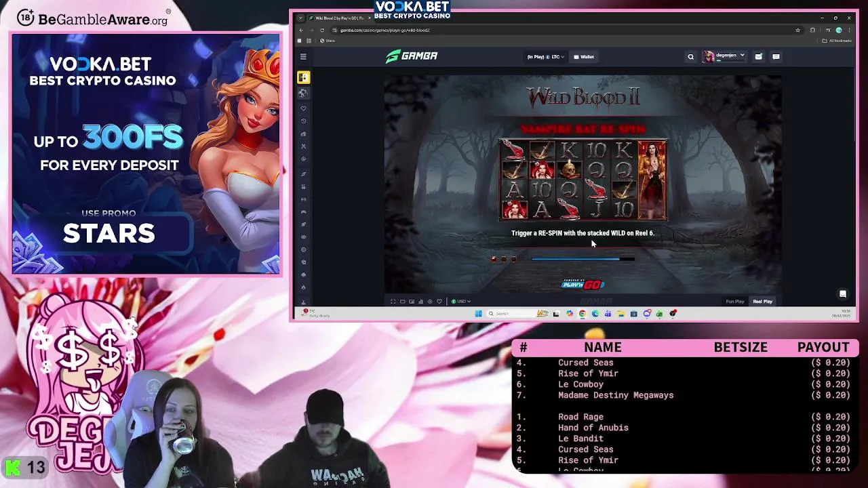This screenshot has width=868, height=488.
Task: Open the Wallet button
Action: (584, 57)
